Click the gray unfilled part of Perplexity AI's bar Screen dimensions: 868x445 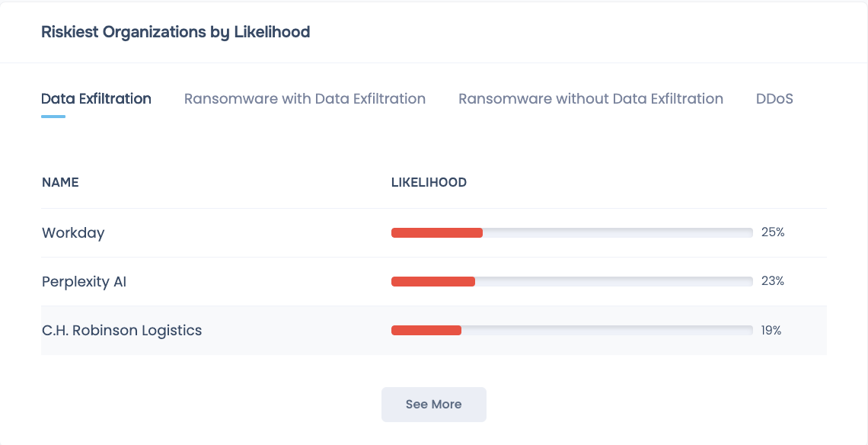pos(613,282)
